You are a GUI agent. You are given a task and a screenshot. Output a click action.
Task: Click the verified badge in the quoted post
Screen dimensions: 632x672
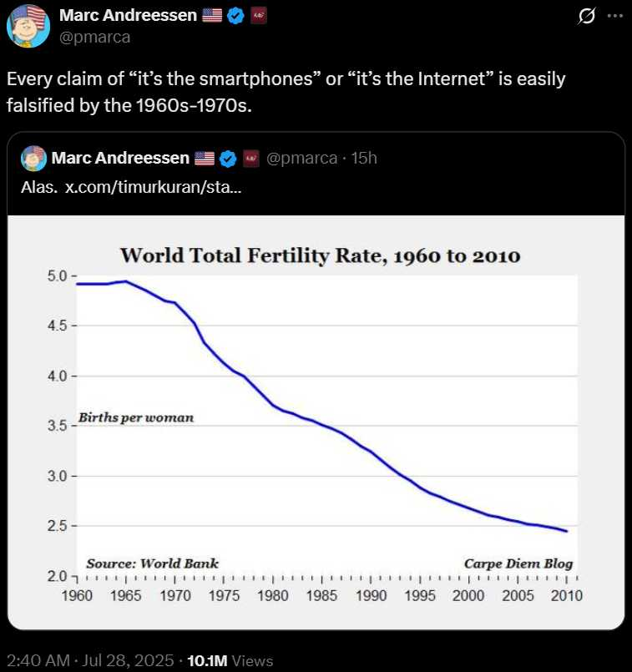coord(227,158)
